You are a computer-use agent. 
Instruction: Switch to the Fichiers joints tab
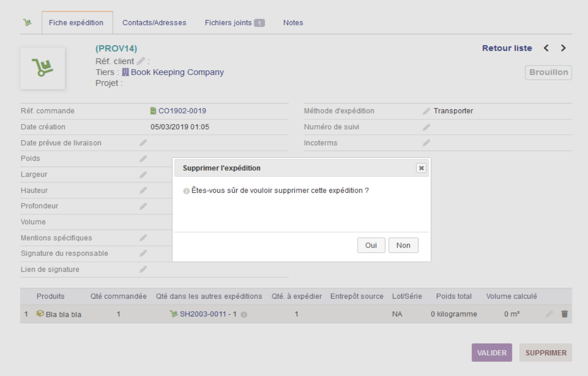234,23
